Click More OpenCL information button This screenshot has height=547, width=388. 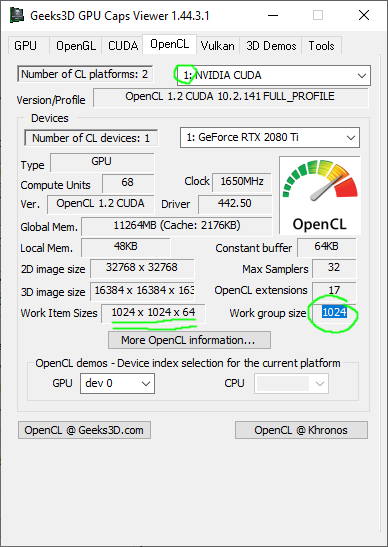189,340
